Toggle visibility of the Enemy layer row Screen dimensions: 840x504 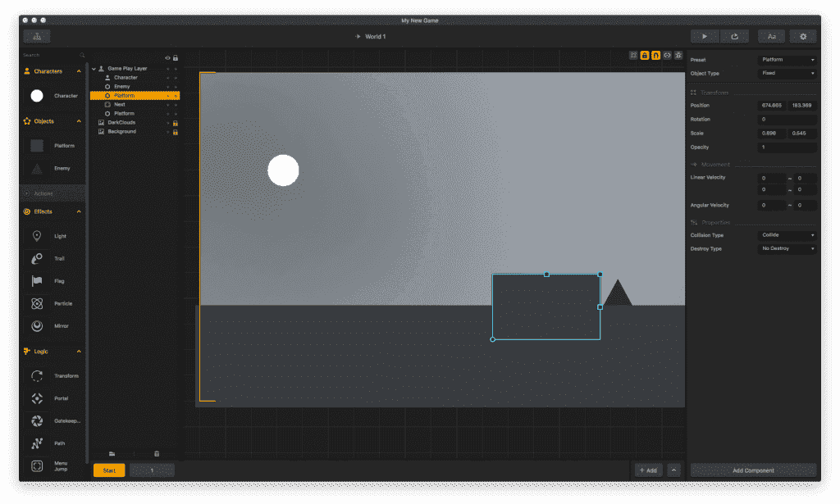coord(167,87)
